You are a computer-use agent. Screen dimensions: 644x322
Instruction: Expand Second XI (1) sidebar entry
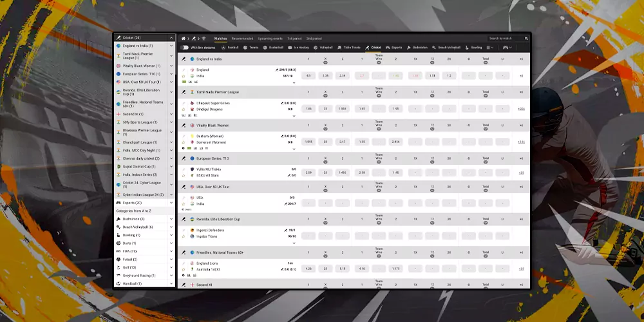point(171,114)
